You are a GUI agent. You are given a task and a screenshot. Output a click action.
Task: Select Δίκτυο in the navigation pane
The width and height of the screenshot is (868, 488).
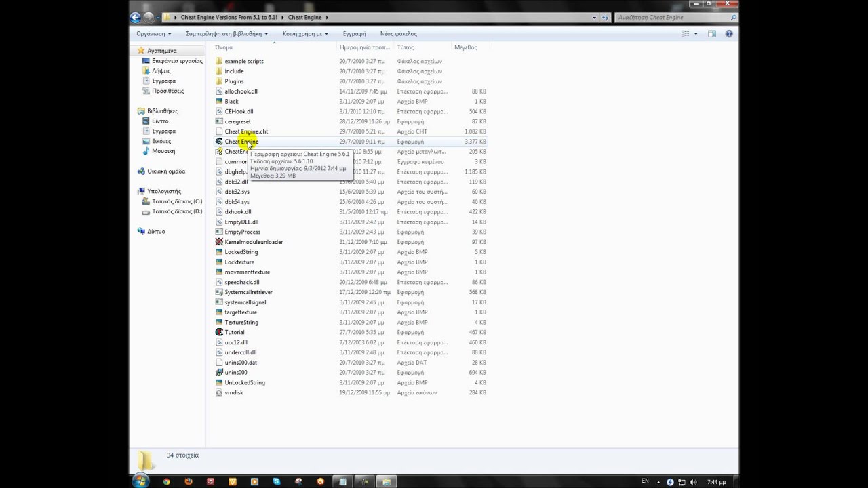coord(156,231)
